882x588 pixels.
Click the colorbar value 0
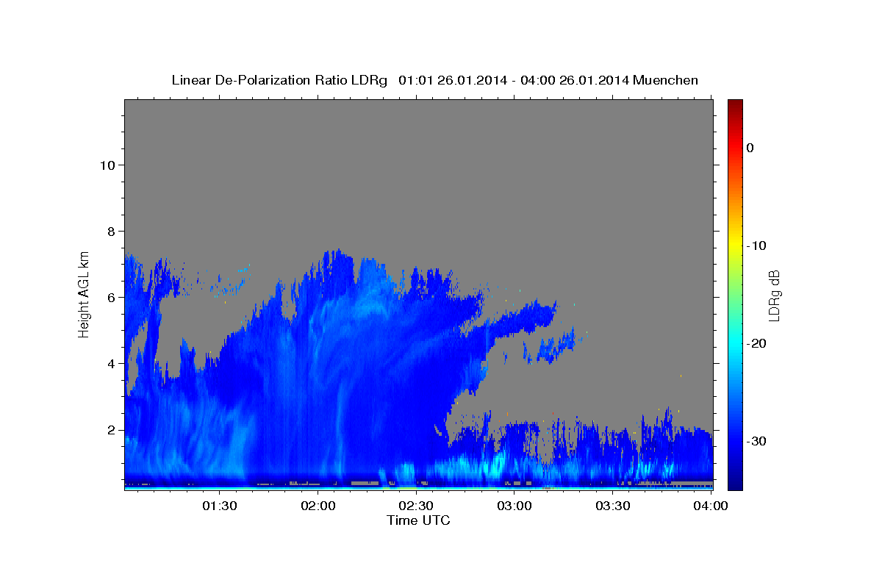pos(750,148)
